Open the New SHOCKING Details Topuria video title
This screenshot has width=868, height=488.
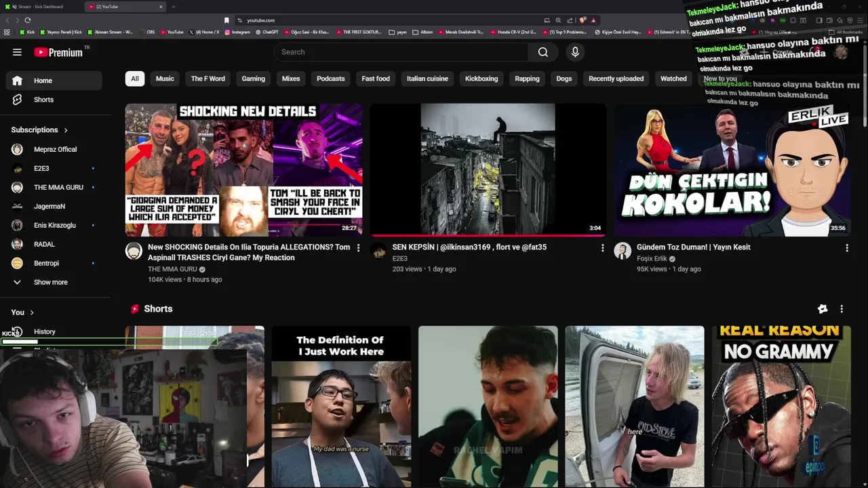click(249, 252)
